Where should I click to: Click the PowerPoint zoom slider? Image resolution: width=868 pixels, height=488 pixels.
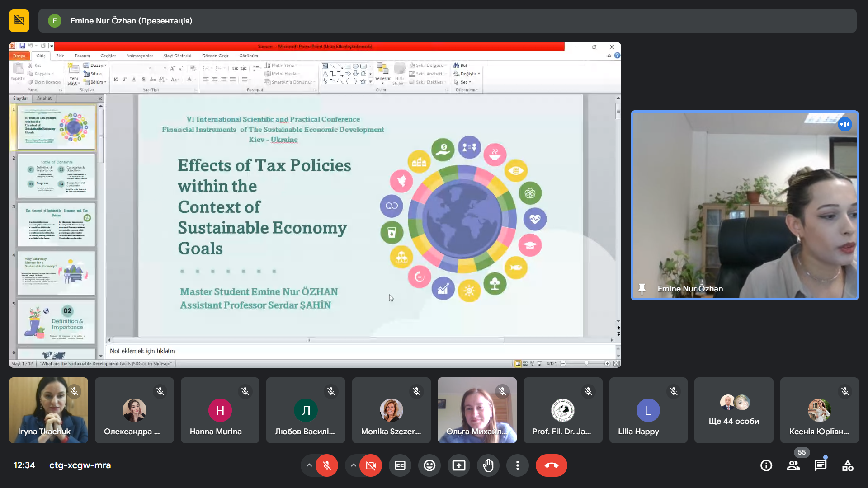(x=586, y=363)
